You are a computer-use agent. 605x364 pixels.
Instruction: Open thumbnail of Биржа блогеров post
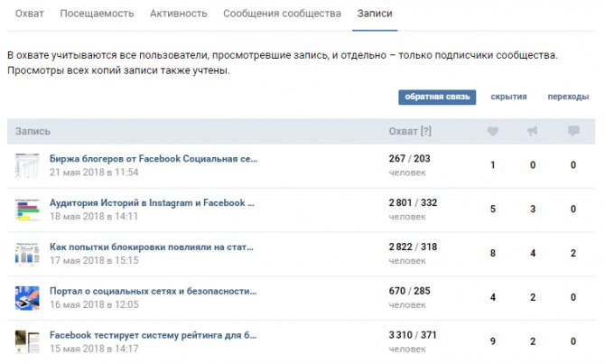(x=27, y=165)
